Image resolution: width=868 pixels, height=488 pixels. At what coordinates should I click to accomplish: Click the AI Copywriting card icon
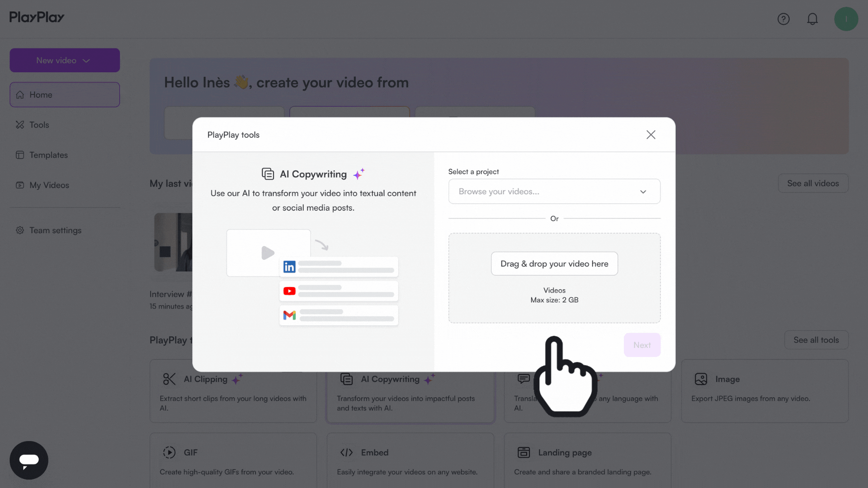(x=346, y=379)
